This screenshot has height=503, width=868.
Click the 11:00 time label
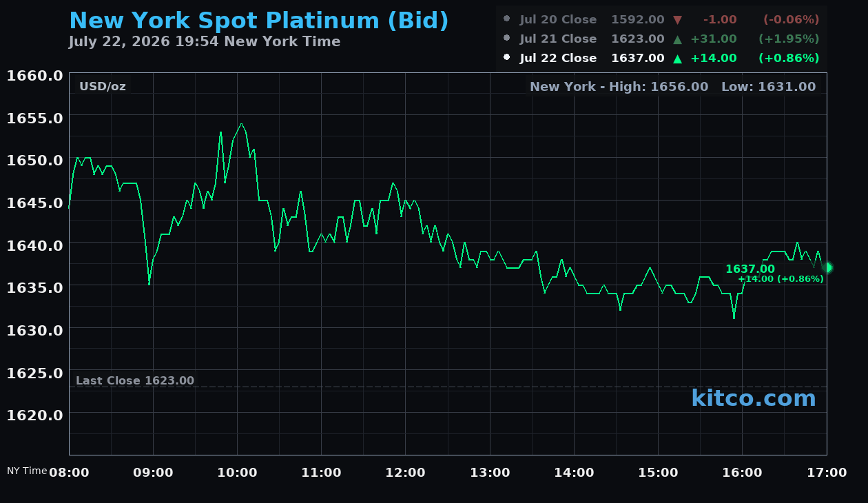(322, 473)
